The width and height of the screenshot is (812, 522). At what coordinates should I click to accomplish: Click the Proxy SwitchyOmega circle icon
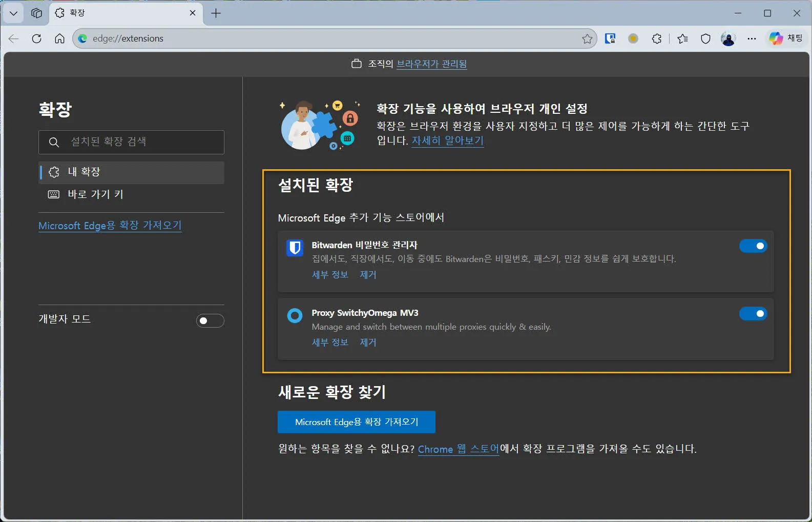(x=295, y=315)
